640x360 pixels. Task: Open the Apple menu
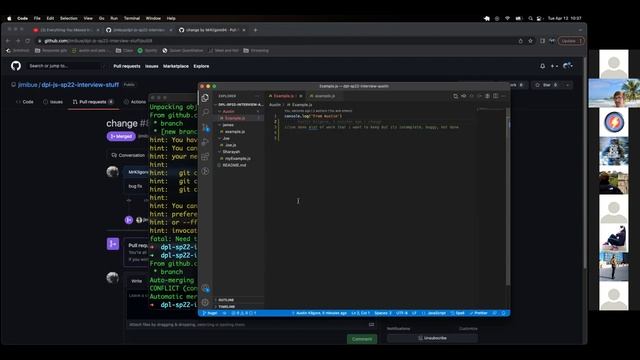point(9,18)
